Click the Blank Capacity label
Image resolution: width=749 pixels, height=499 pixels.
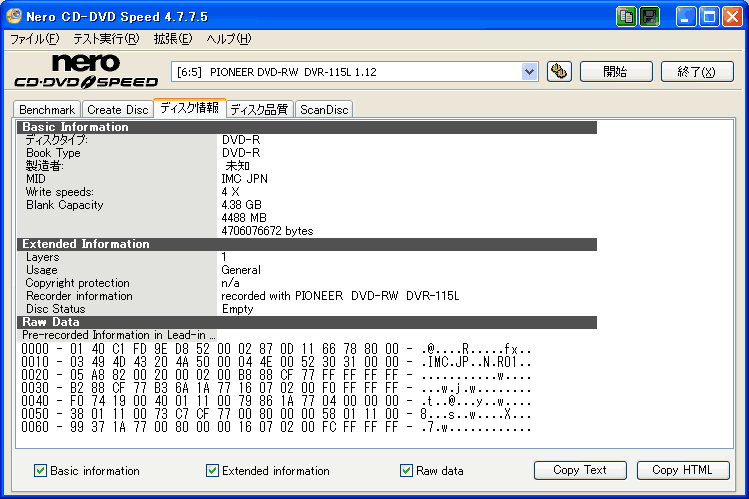click(x=64, y=205)
